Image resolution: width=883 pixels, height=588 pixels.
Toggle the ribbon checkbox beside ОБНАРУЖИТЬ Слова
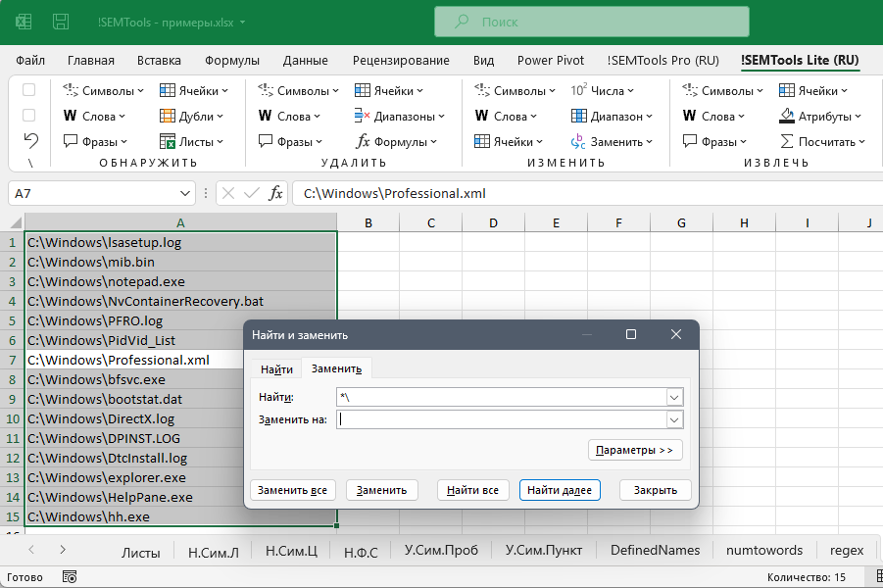point(28,116)
